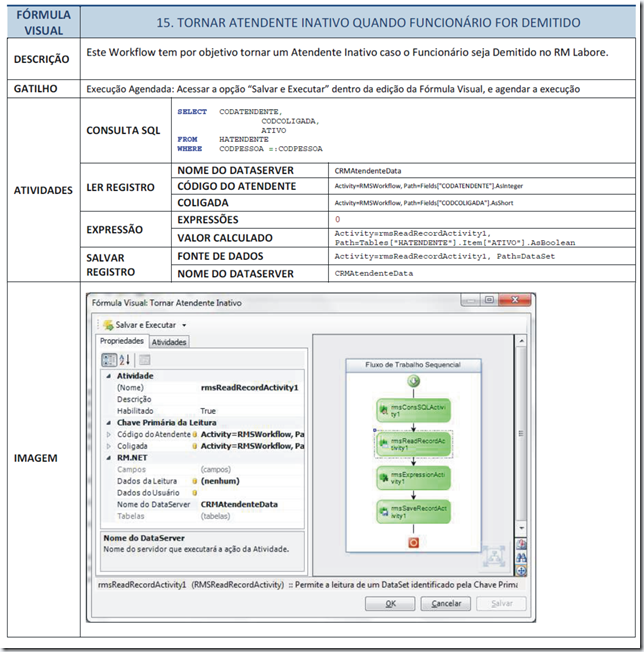The image size is (644, 652).
Task: Minimize the Fórmula Visual window
Action: [471, 301]
